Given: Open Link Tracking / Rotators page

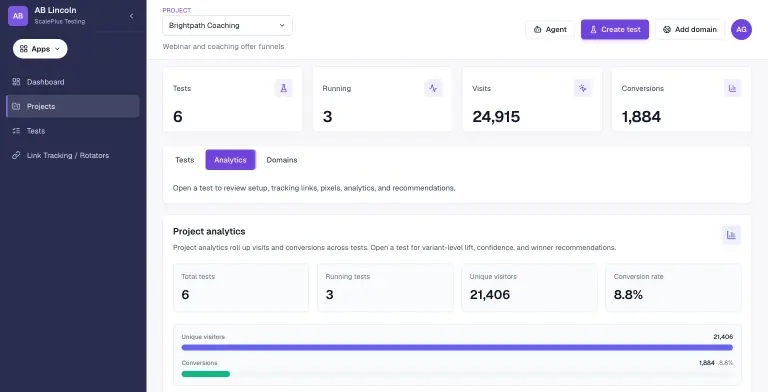Looking at the screenshot, I should 72,155.
